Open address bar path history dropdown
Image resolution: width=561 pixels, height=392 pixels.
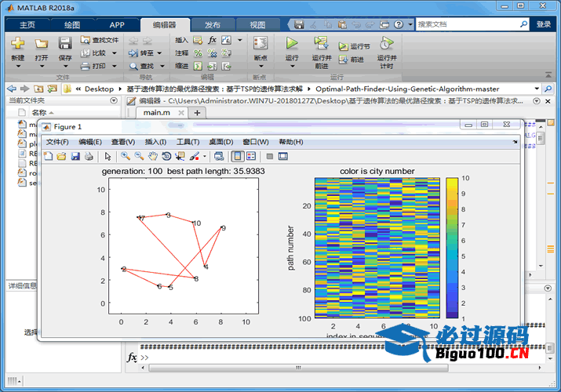[537, 89]
